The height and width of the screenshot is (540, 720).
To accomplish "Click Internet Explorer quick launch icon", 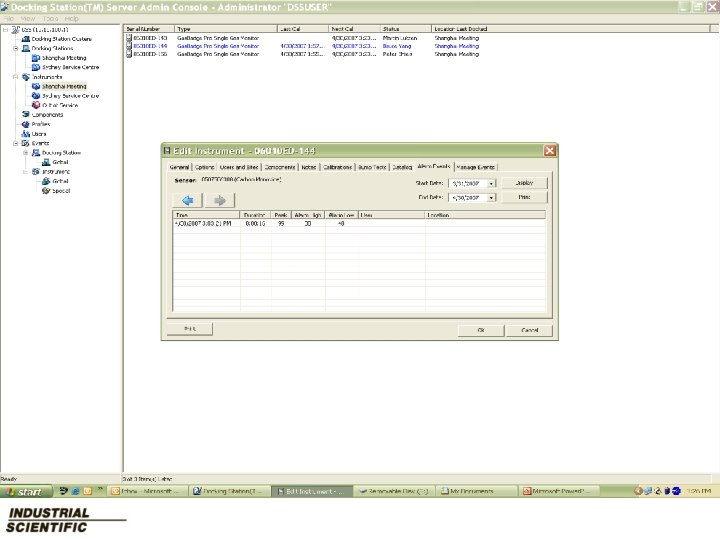I will point(75,491).
